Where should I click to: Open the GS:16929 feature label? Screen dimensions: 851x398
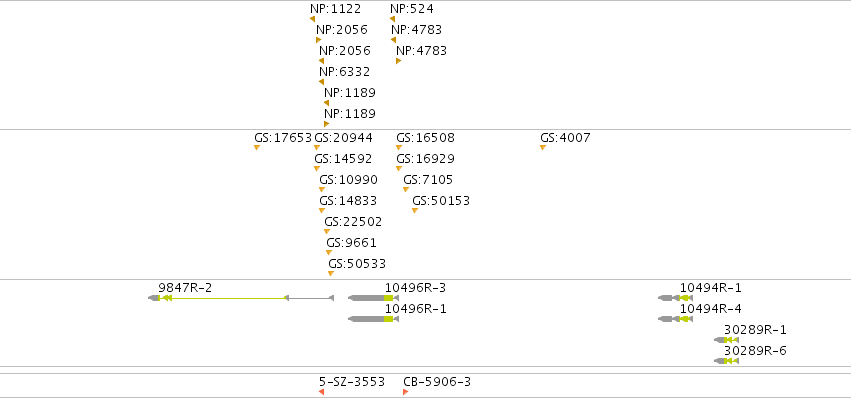pos(426,159)
